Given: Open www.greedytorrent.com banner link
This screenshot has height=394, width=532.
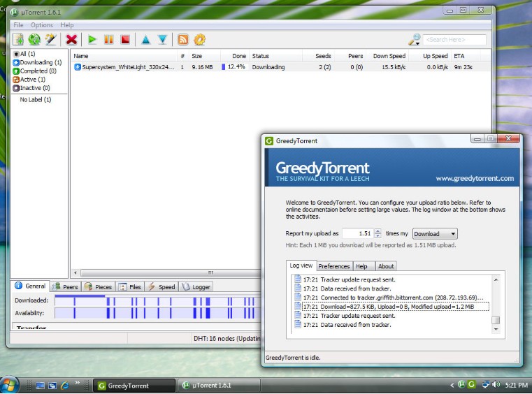Looking at the screenshot, I should click(475, 178).
